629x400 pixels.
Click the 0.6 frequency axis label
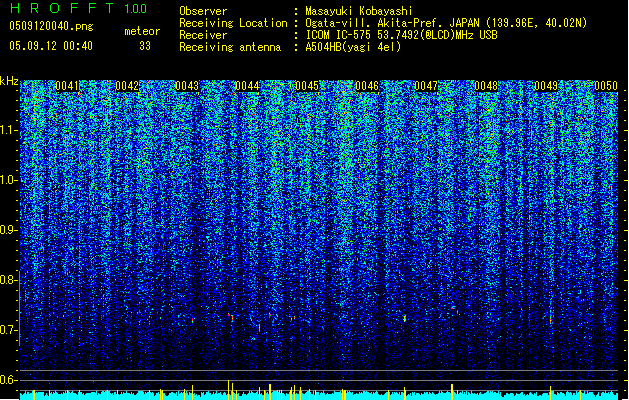9,380
